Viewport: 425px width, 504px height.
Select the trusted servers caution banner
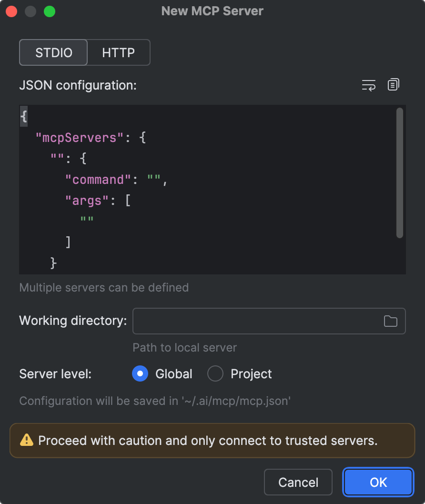212,441
